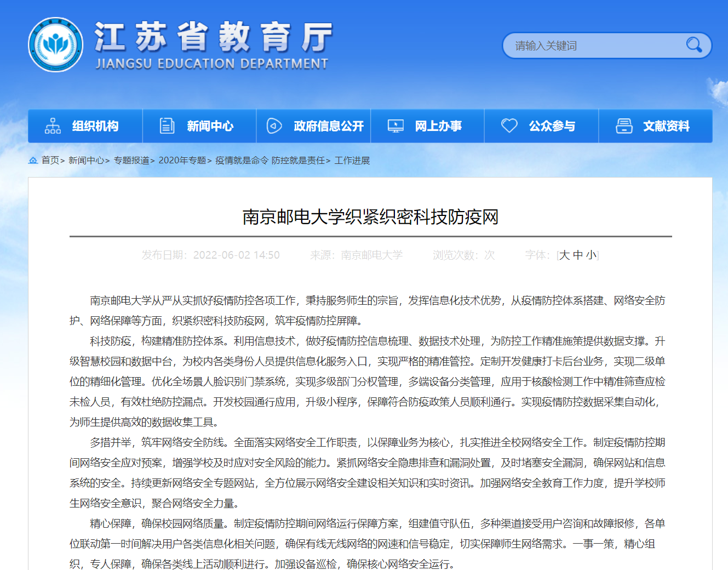Click the paragraph starting 科技防疫，构建精准防控体系
This screenshot has height=570, width=728.
[x=368, y=381]
